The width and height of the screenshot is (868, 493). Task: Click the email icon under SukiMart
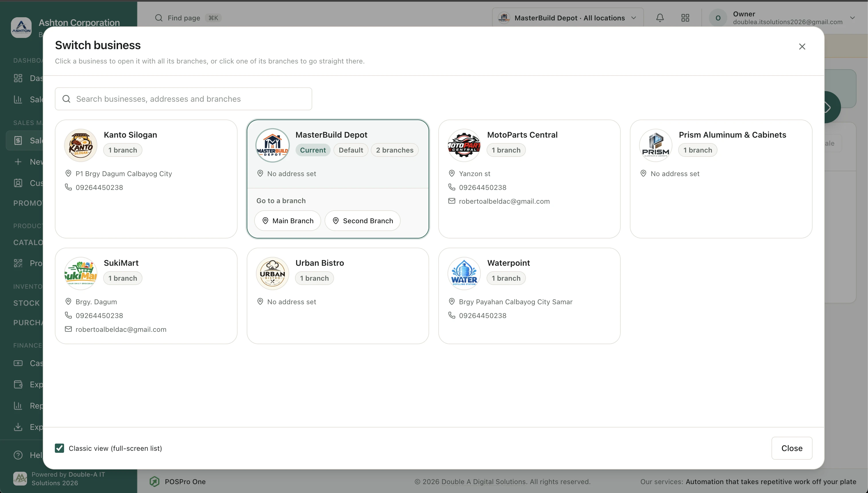tap(68, 329)
